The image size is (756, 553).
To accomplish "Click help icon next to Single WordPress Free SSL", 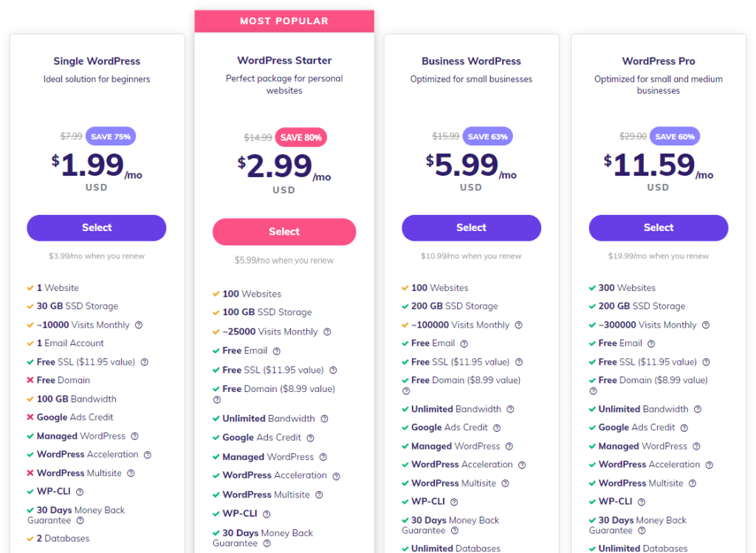I will coord(145,362).
